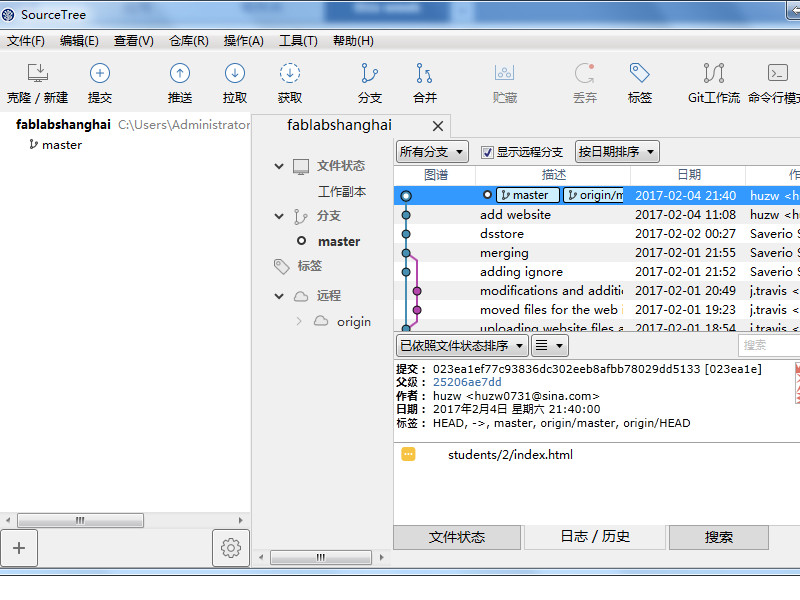The width and height of the screenshot is (800, 600).
Task: Select the 'merging' commit row
Action: coord(597,253)
